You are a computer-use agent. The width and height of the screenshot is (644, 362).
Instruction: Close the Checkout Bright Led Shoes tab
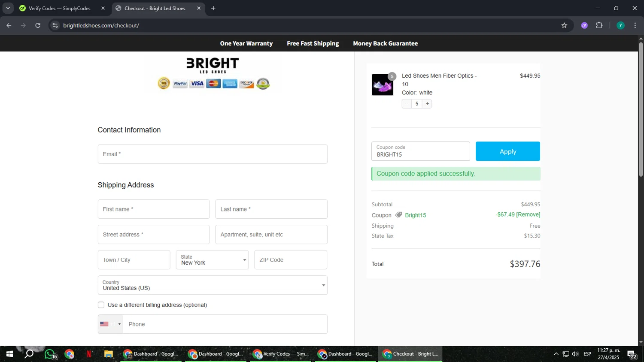[199, 8]
